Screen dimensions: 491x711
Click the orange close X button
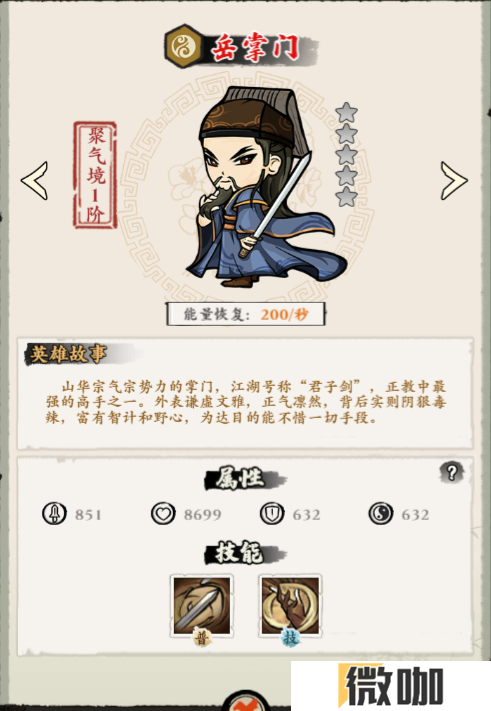coord(246,702)
